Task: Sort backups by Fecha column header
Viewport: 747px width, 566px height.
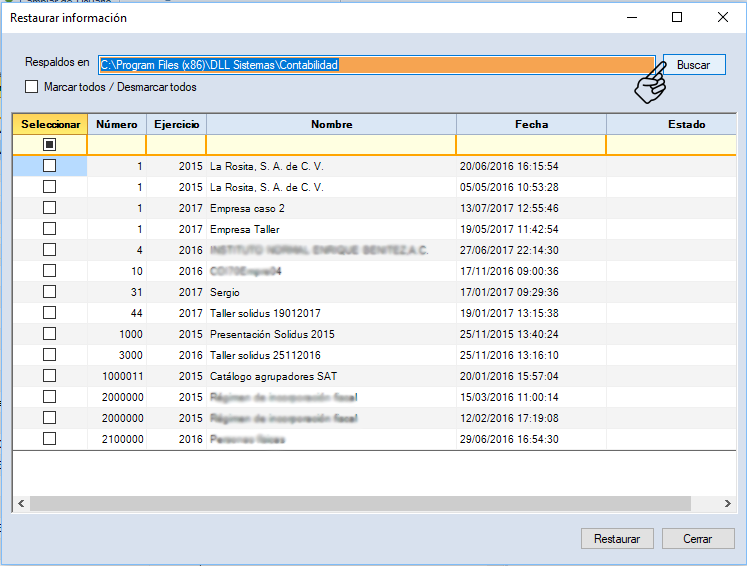Action: 531,125
